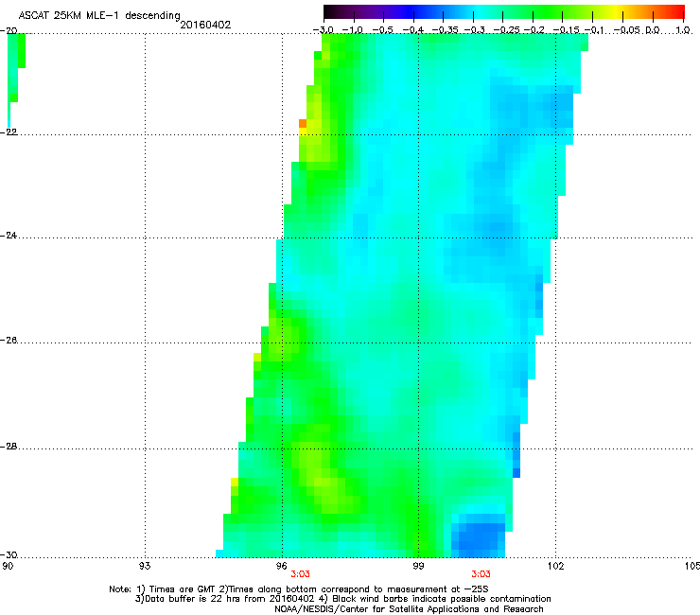Click the longitude label 96

[x=282, y=566]
